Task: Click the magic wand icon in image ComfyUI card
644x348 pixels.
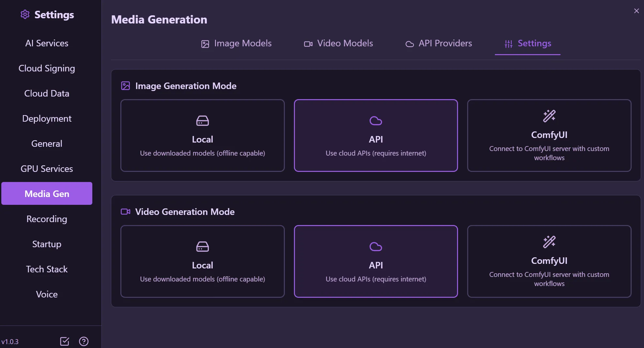Action: pyautogui.click(x=549, y=116)
